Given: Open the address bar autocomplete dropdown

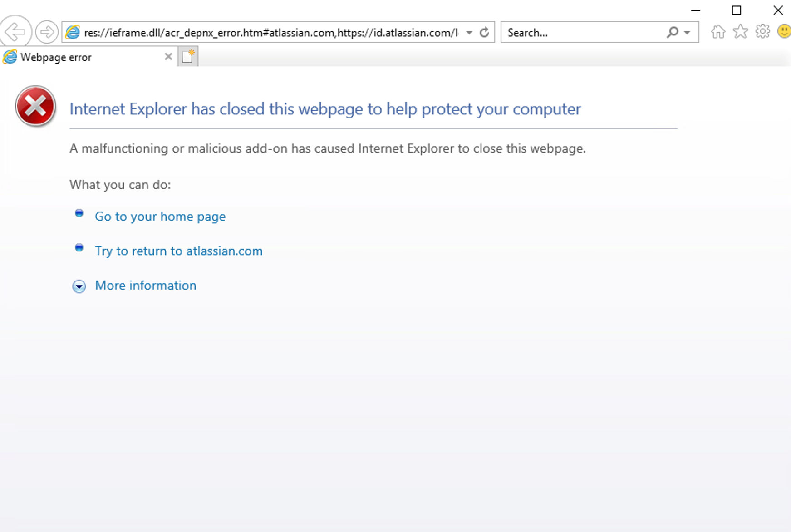Looking at the screenshot, I should pyautogui.click(x=469, y=33).
